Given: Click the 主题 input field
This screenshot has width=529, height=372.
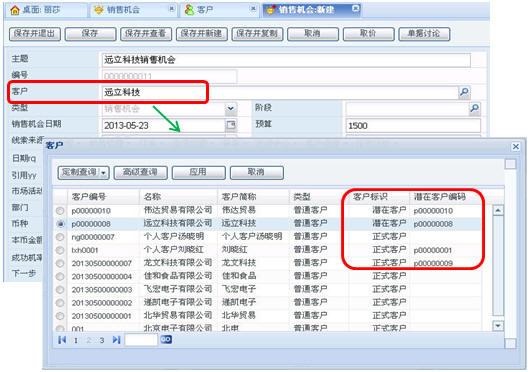Looking at the screenshot, I should coord(286,60).
